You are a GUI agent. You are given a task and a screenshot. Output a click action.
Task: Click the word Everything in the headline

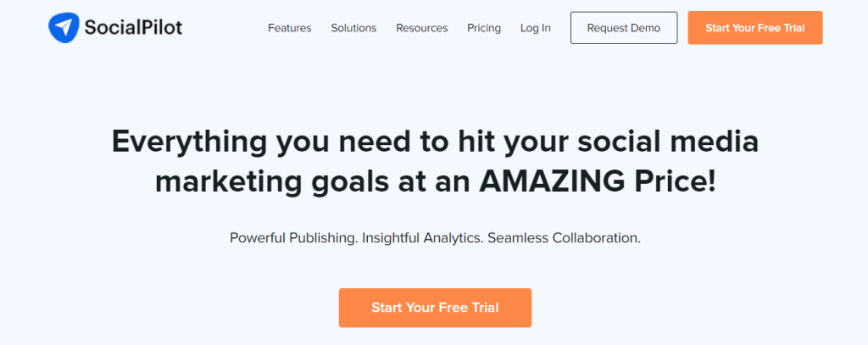click(x=189, y=143)
